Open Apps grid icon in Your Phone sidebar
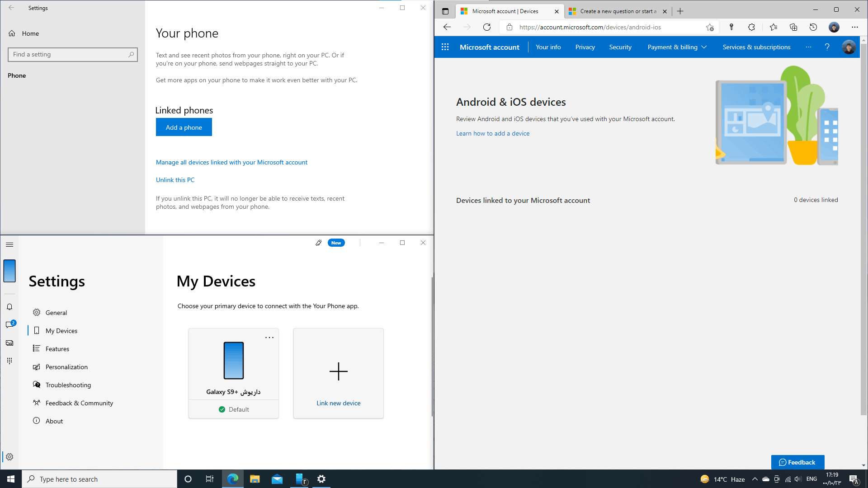Screen dimensions: 868x488 pyautogui.click(x=9, y=361)
